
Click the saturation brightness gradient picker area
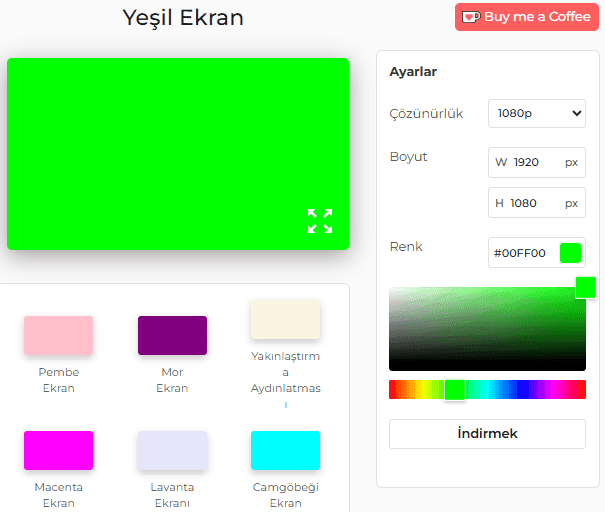click(x=487, y=329)
